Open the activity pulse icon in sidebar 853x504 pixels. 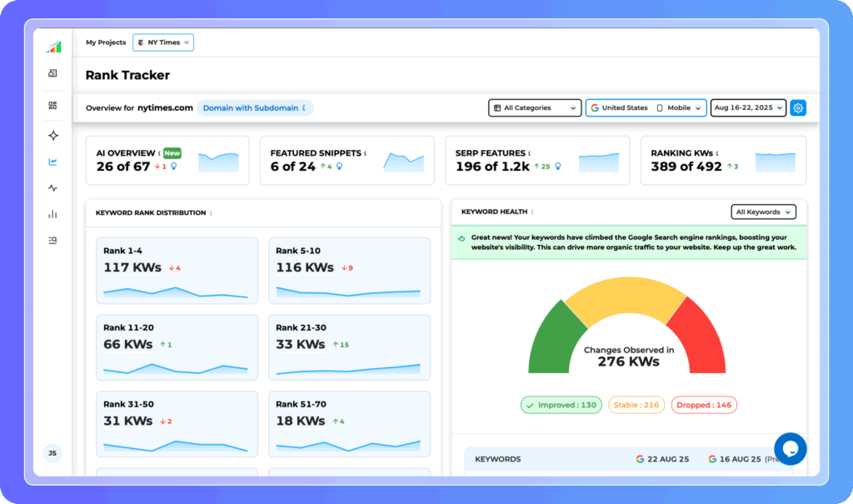click(52, 188)
